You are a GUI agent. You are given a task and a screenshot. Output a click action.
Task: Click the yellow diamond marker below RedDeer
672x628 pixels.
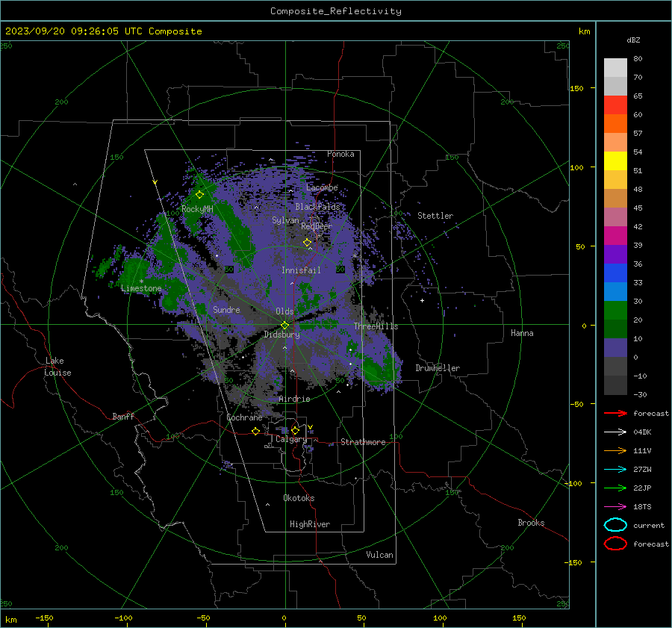pyautogui.click(x=308, y=243)
